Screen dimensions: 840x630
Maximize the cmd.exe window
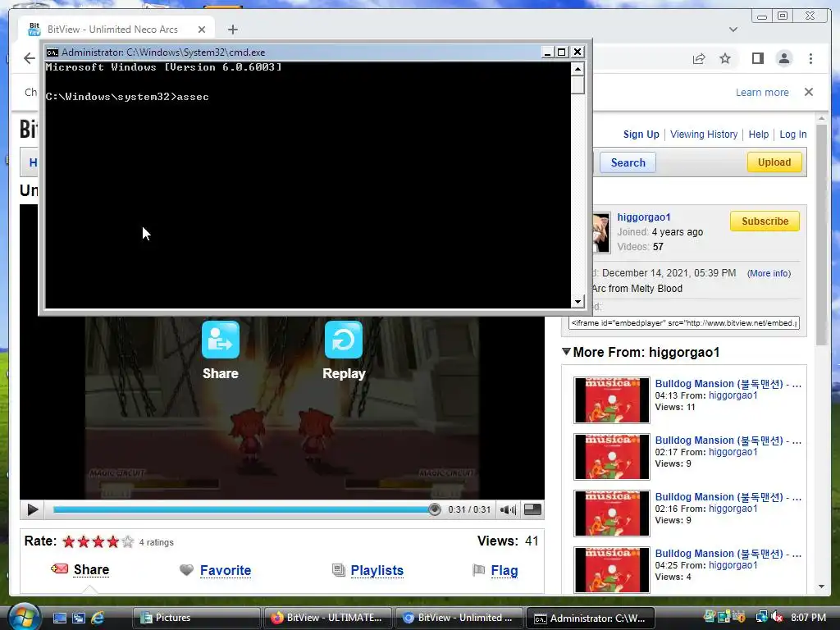[x=561, y=52]
